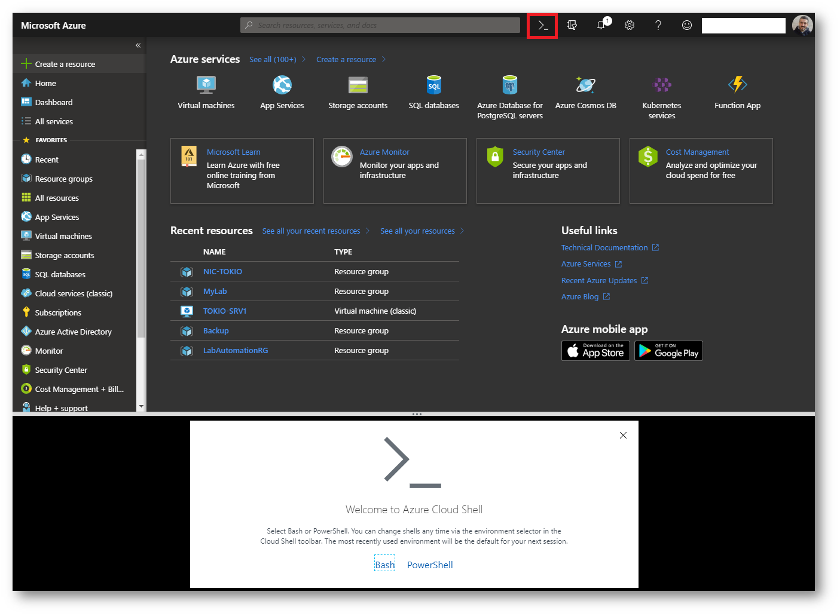Open Virtual machines service tile
Image resolution: width=840 pixels, height=616 pixels.
pos(206,93)
